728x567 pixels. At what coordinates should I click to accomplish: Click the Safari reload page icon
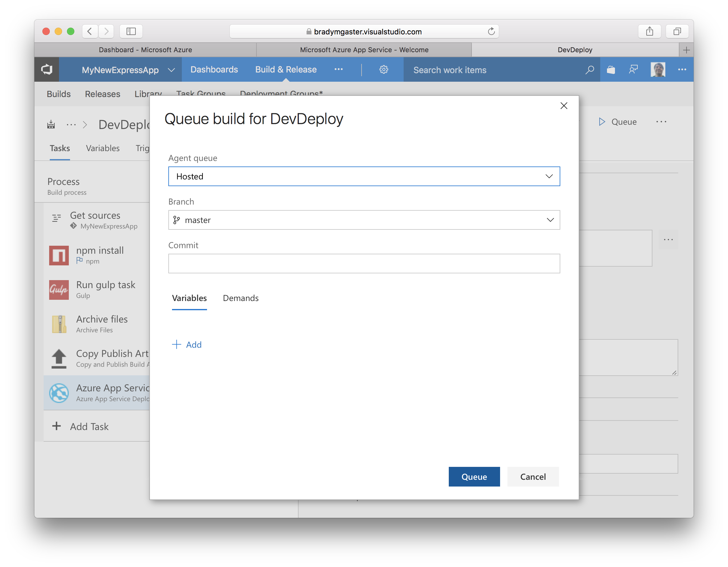click(491, 31)
